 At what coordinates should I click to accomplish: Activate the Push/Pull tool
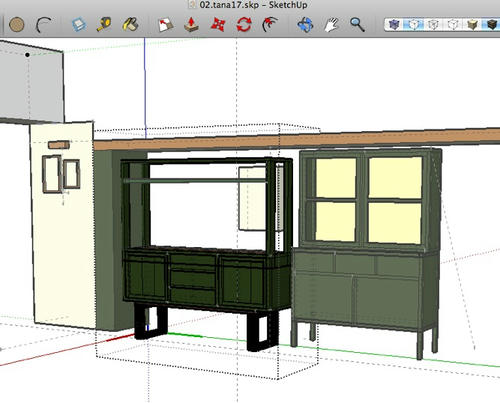[191, 25]
